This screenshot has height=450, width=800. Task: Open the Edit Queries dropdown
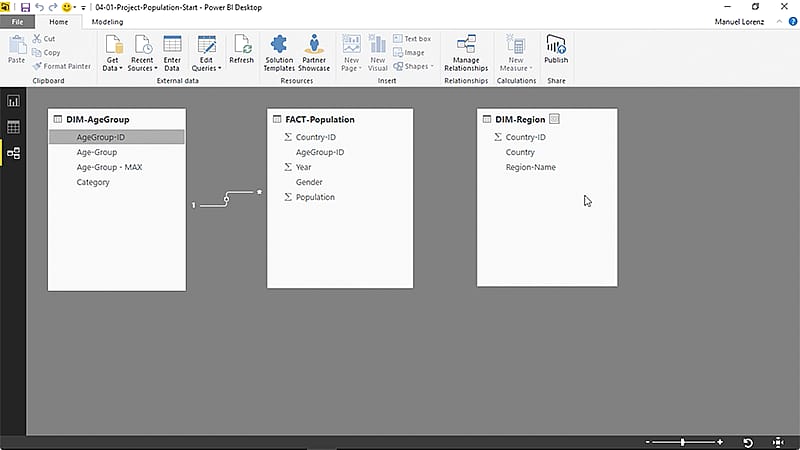[x=206, y=53]
